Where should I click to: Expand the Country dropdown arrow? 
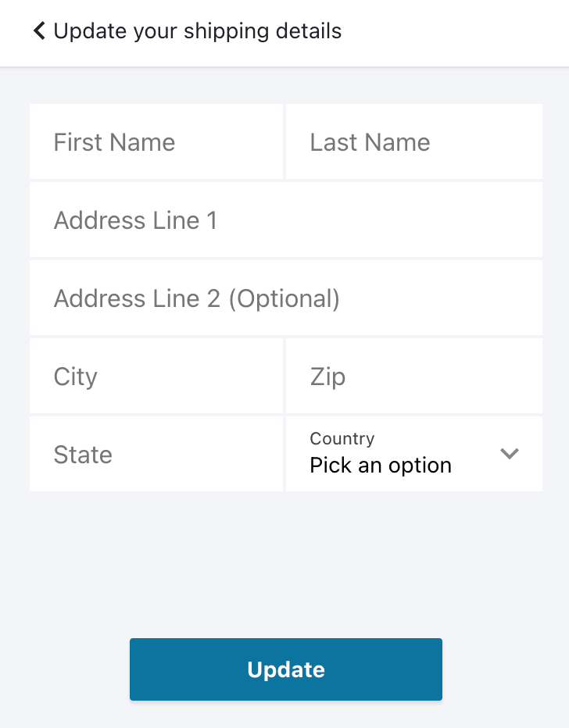[510, 454]
